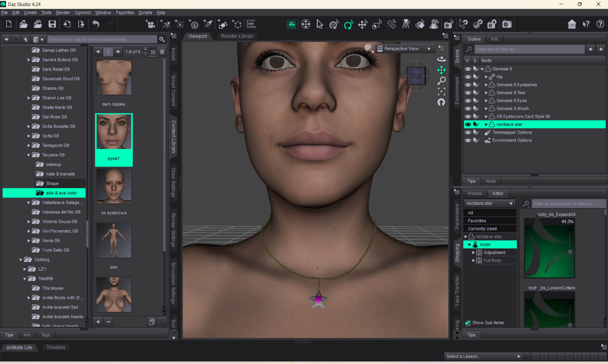Toggle visibility eye of necklace star

468,124
